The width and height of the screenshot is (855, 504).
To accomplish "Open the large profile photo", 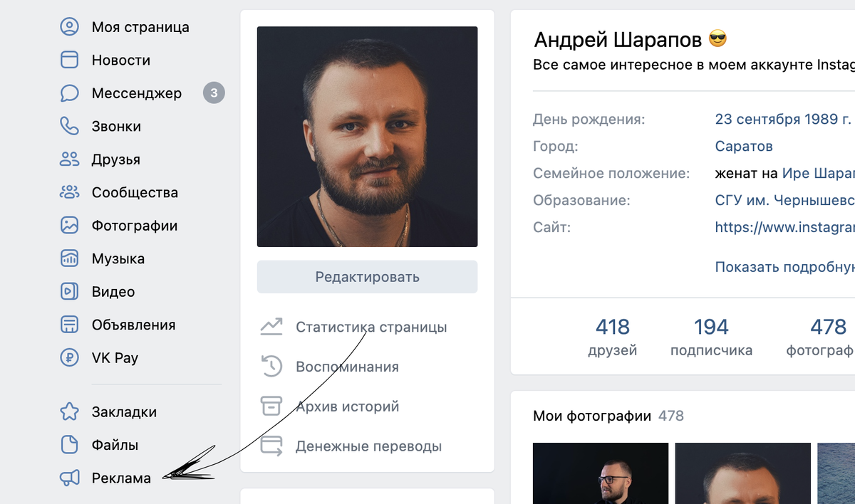I will pos(367,137).
